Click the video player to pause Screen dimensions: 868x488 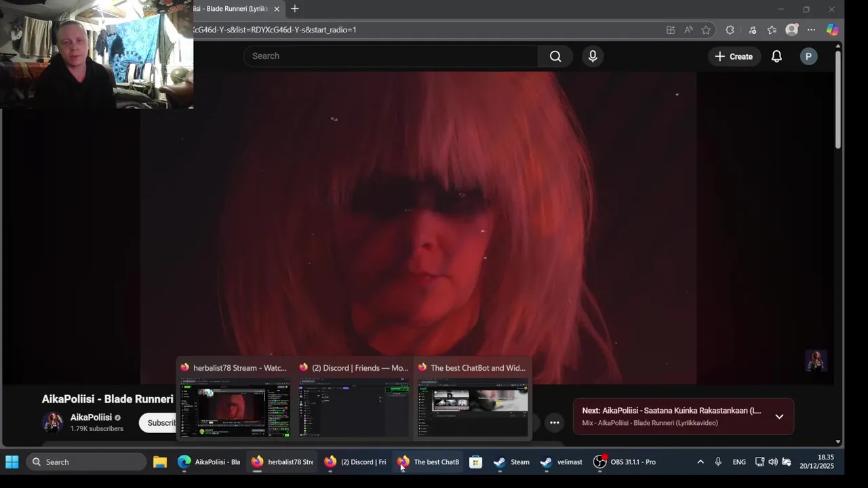418,228
